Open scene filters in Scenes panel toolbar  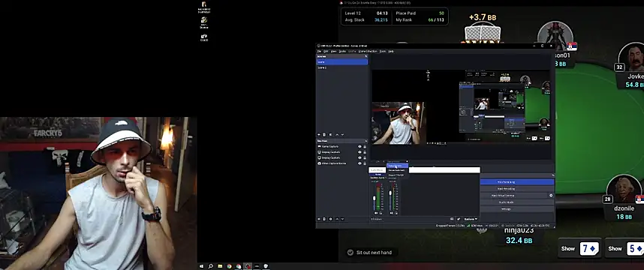pyautogui.click(x=330, y=134)
